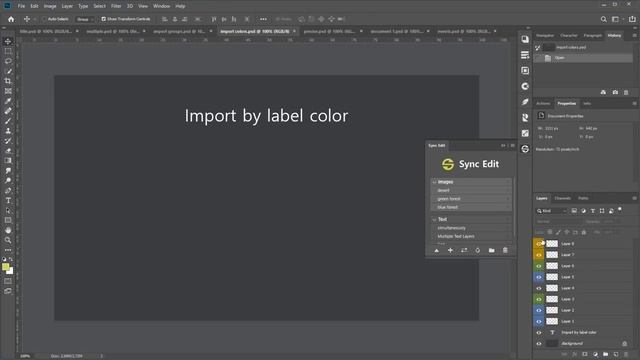This screenshot has width=640, height=360.
Task: Hide the Background layer via eye icon
Action: coord(539,344)
